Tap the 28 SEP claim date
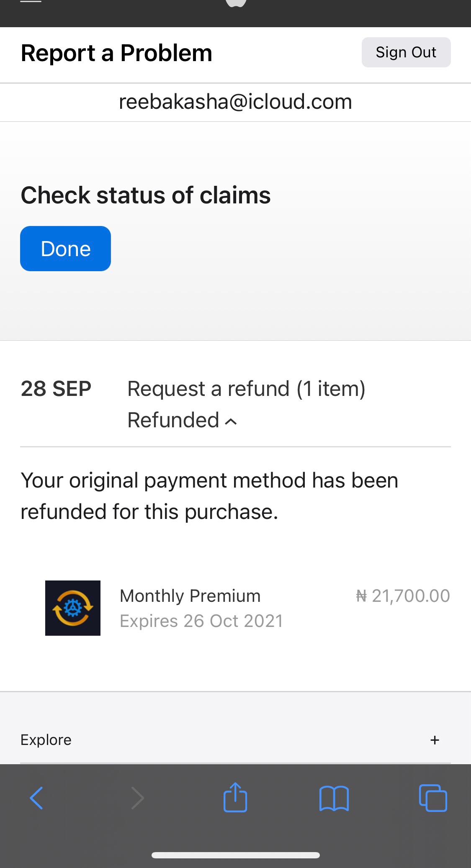This screenshot has height=868, width=471. (x=56, y=389)
